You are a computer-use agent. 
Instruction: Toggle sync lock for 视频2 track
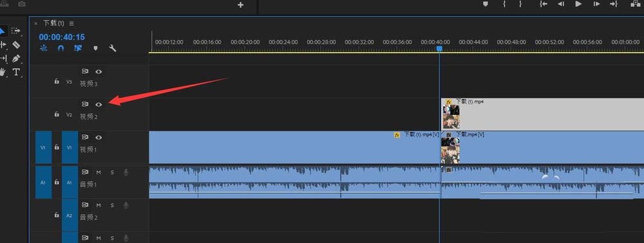click(x=85, y=104)
